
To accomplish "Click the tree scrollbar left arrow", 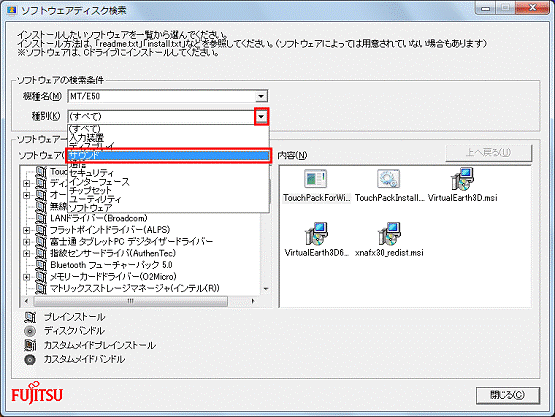I will click(x=27, y=301).
